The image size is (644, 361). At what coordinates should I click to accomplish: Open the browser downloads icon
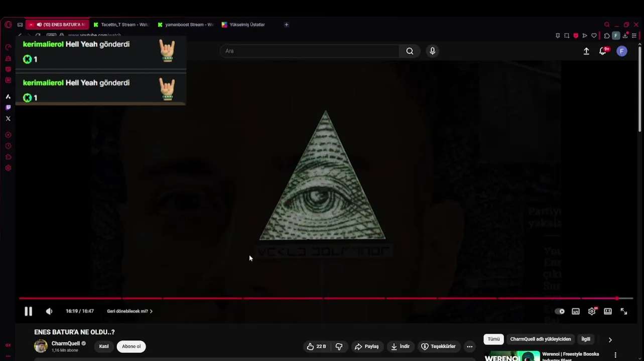coord(625,36)
